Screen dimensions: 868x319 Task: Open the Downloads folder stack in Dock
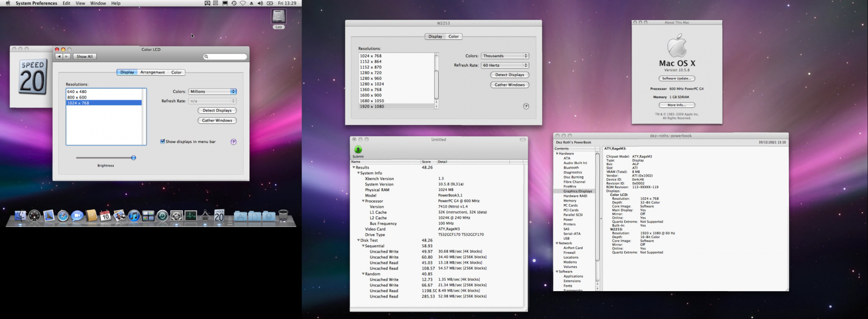tap(269, 216)
